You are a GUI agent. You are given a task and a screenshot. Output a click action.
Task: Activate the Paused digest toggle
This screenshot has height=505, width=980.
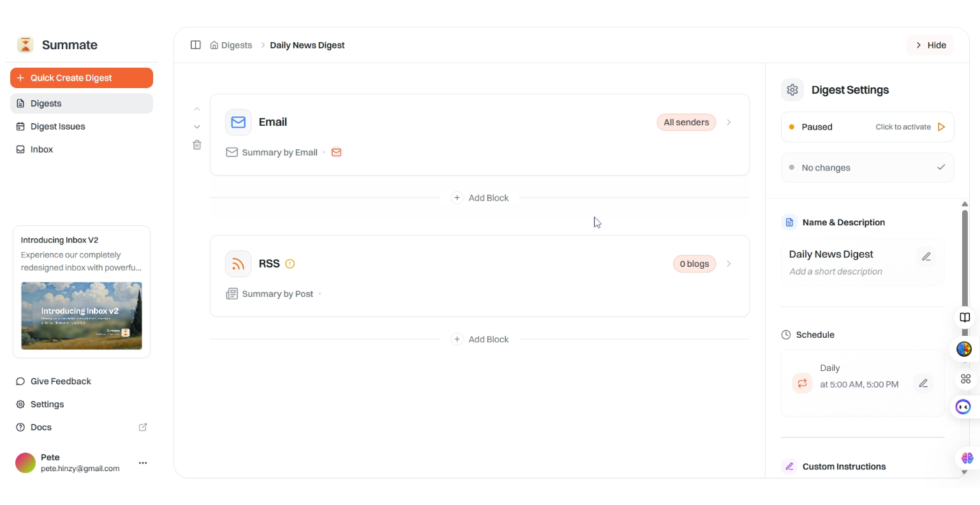coord(941,127)
